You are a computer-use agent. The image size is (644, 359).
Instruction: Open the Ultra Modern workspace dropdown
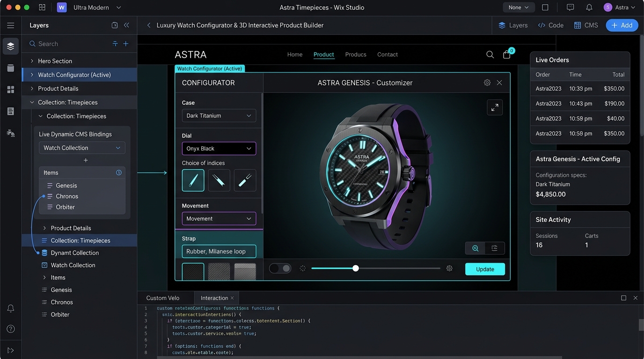pyautogui.click(x=97, y=7)
